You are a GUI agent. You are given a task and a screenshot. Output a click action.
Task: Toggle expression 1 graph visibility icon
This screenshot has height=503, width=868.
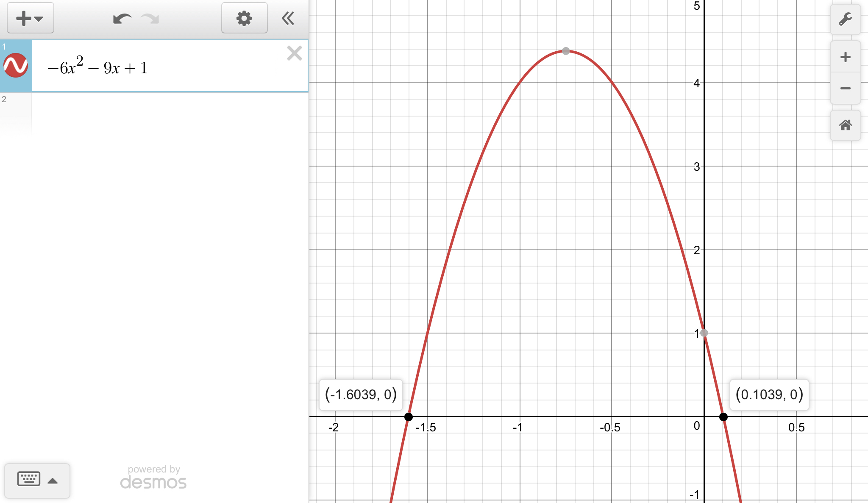pos(16,66)
